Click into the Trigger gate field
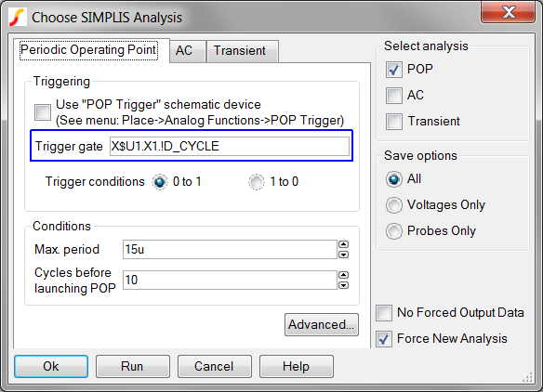This screenshot has height=392, width=543. coord(230,147)
